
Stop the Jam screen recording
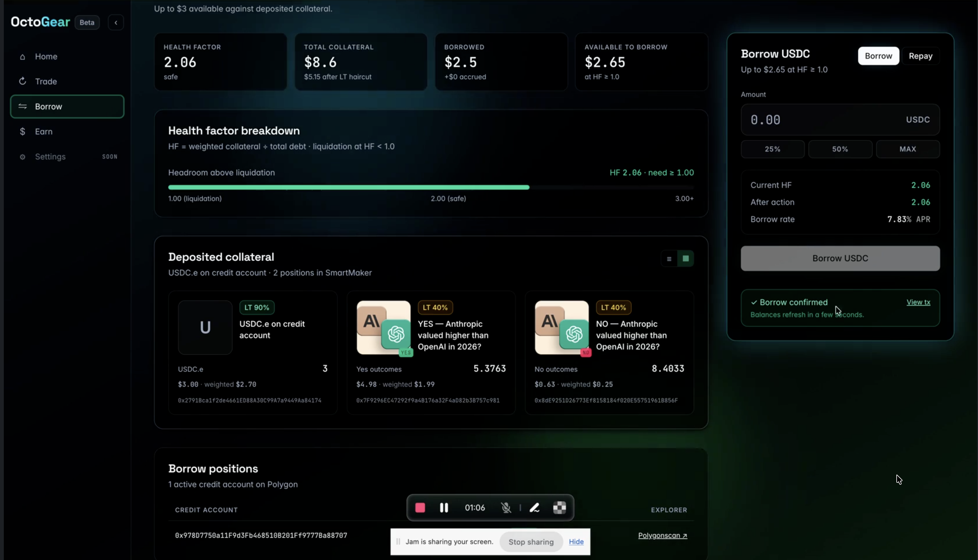pyautogui.click(x=420, y=508)
